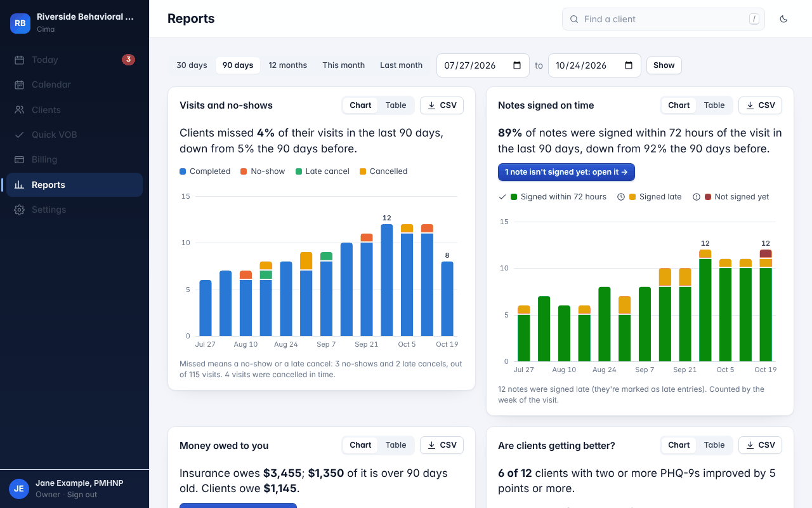Switch Are clients getting better to Table view
812x508 pixels.
pyautogui.click(x=714, y=445)
